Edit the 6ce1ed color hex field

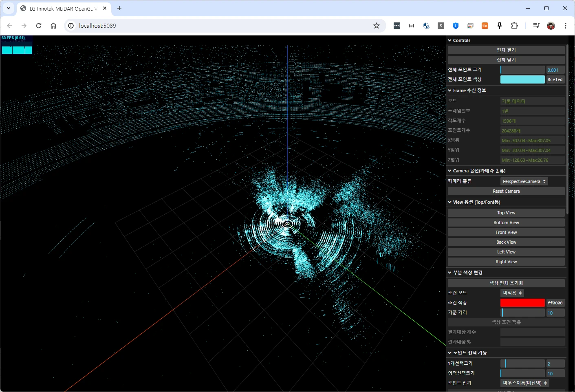pyautogui.click(x=555, y=79)
